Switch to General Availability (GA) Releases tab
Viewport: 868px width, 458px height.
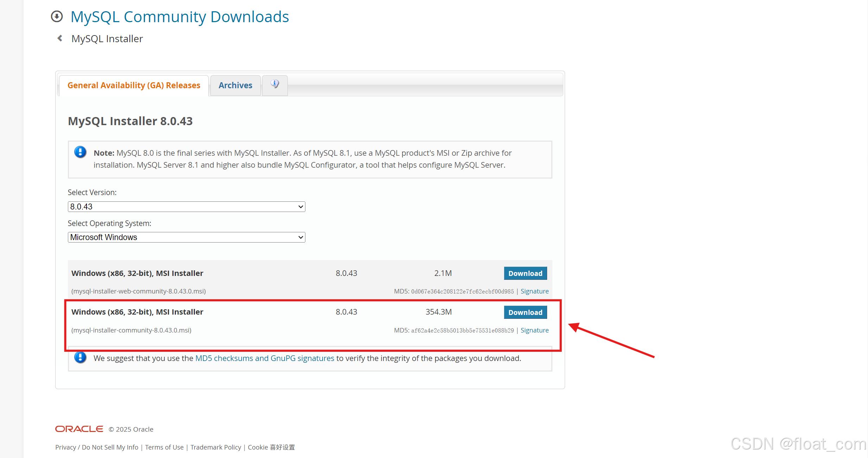[134, 85]
